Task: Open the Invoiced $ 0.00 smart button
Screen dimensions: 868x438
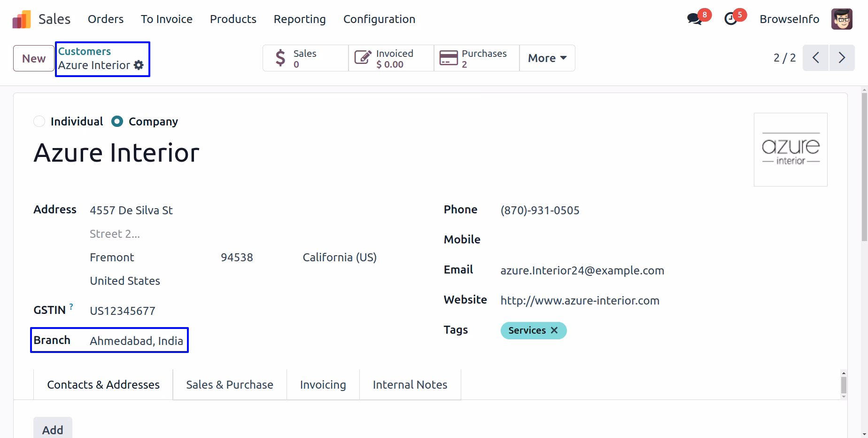Action: click(391, 58)
